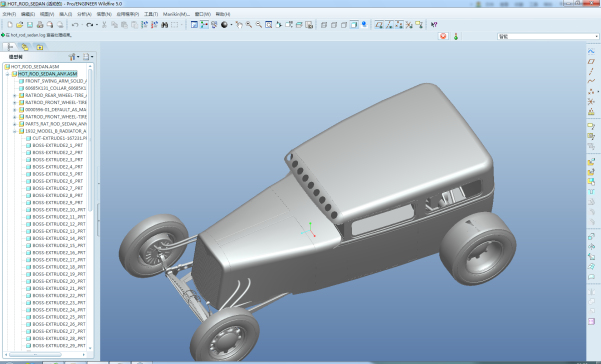Open a file with the folder icon
The image size is (601, 364).
point(20,25)
